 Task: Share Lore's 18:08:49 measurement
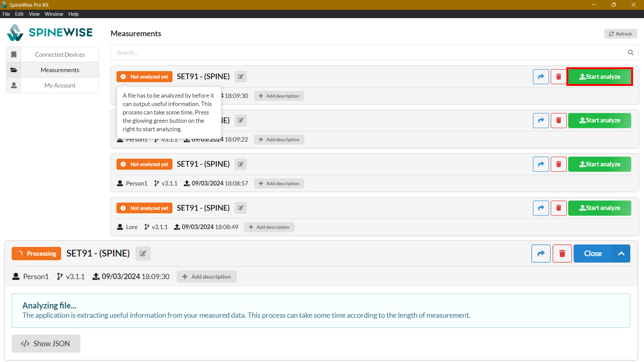541,208
